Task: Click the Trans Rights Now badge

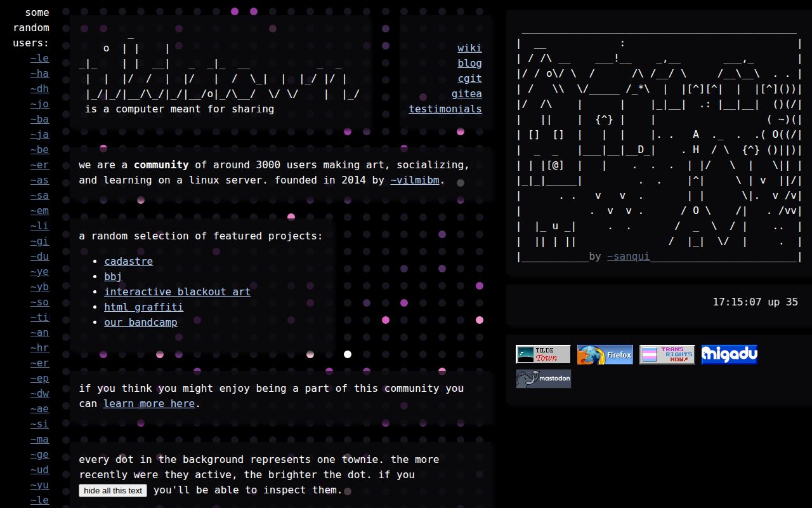Action: (x=667, y=354)
